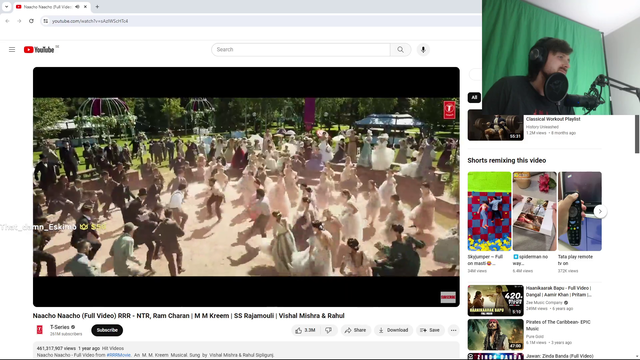
Task: Close the Naacho Naacho browser tab
Action: pos(85,7)
